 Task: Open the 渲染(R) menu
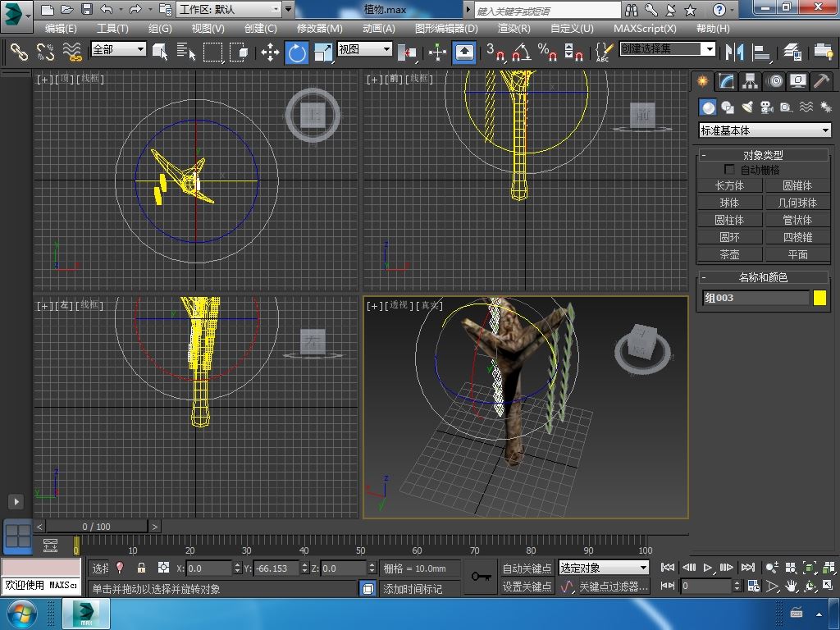[x=514, y=28]
